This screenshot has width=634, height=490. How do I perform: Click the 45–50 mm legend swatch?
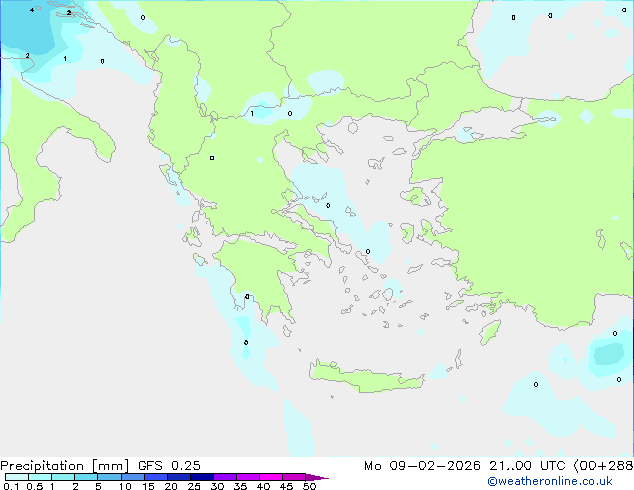tap(294, 477)
